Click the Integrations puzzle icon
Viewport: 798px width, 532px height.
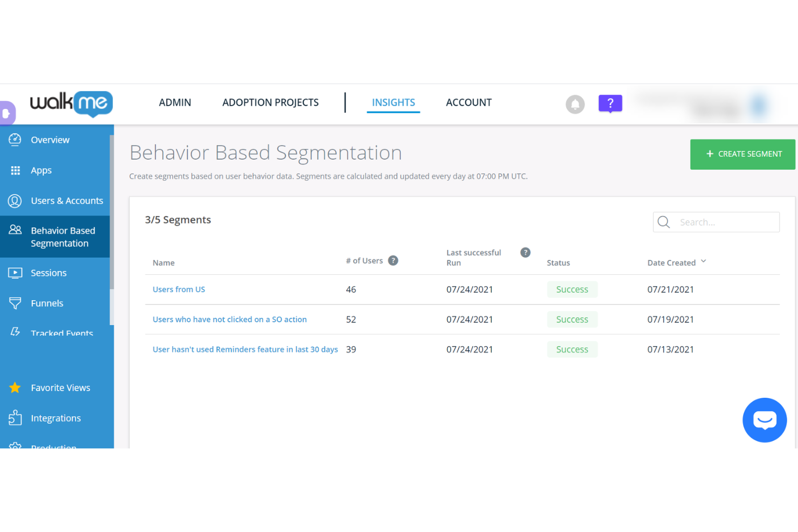click(15, 418)
